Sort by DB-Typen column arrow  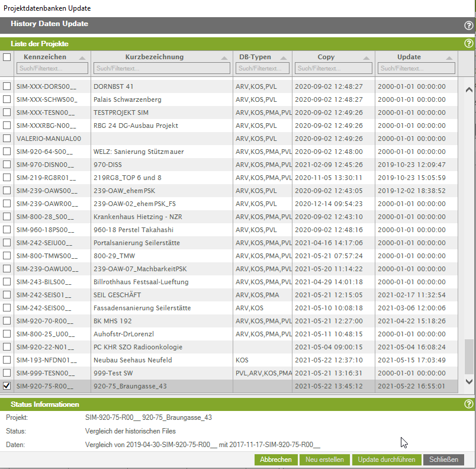pos(283,57)
